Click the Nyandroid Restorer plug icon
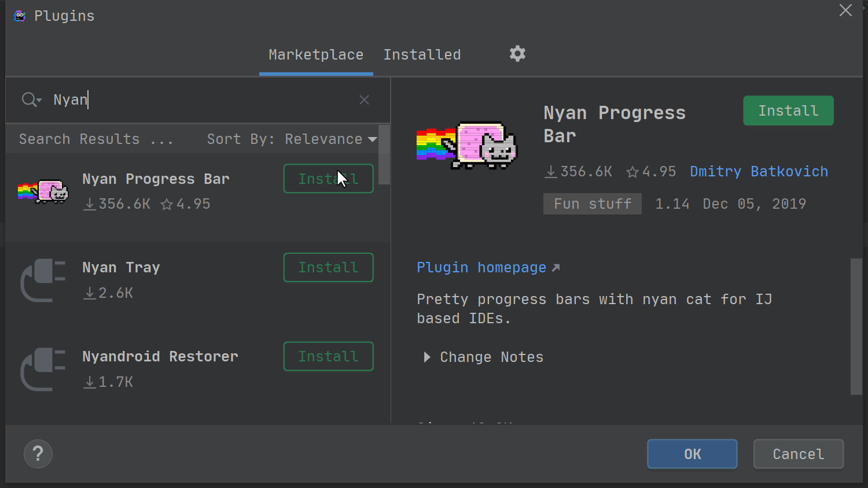 click(43, 369)
